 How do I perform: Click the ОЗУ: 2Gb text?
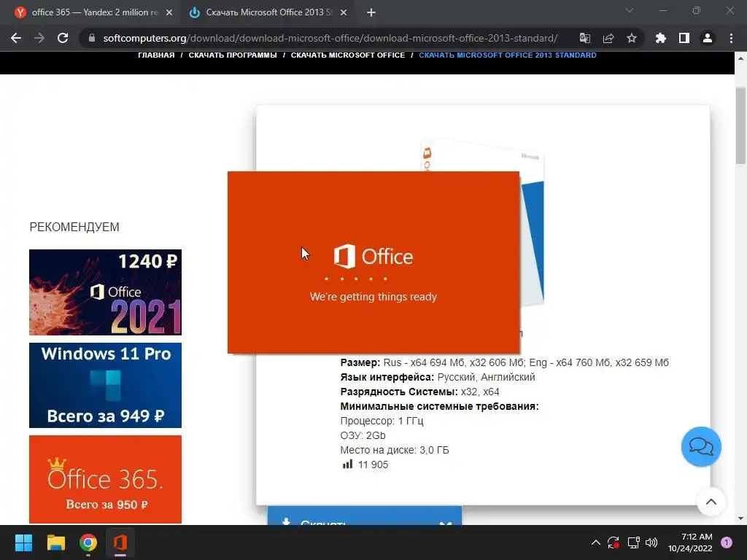click(x=363, y=435)
